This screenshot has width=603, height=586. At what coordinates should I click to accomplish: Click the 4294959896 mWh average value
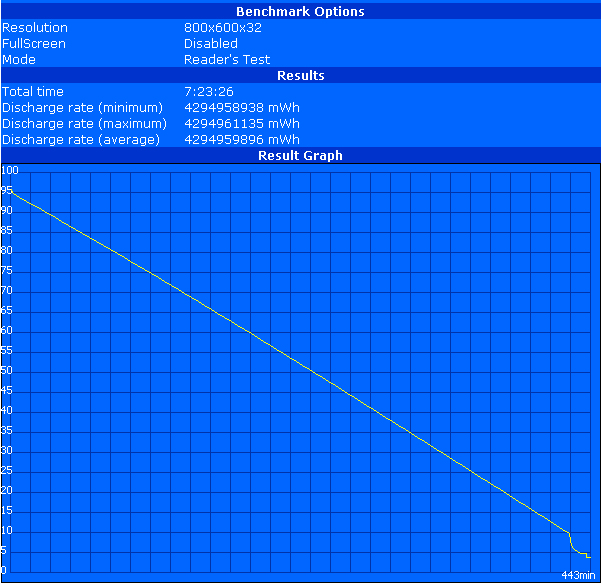pyautogui.click(x=242, y=140)
